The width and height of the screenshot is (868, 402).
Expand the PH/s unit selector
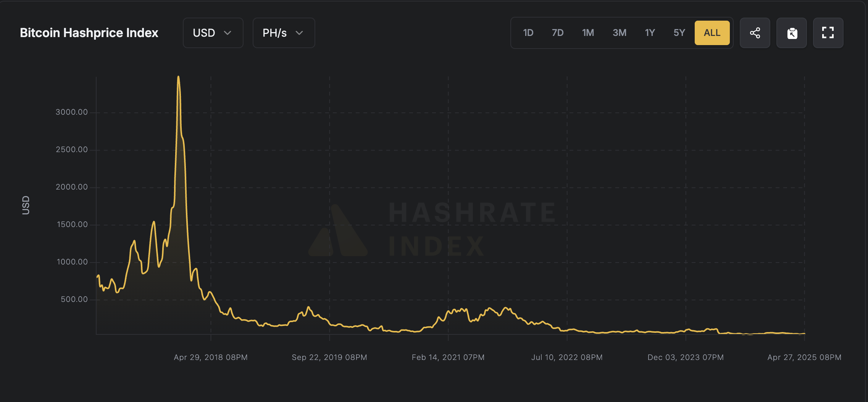coord(283,33)
